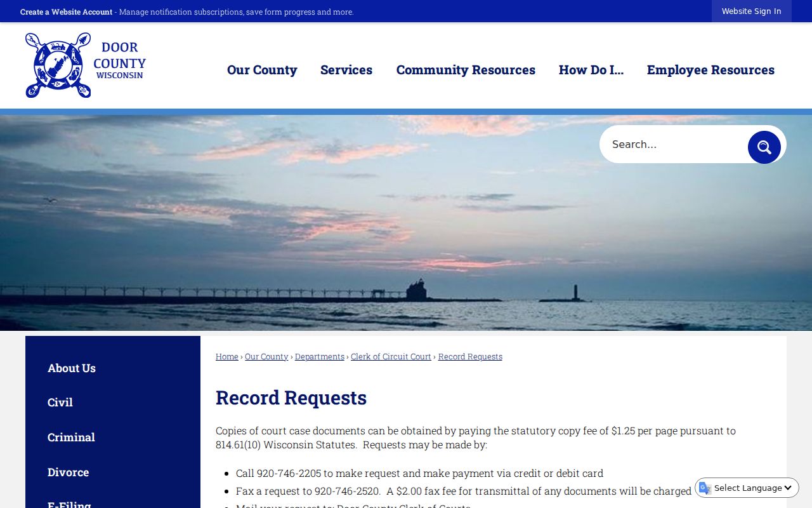Click the magnifier search button
Screen dimensions: 812x508
coord(764,147)
